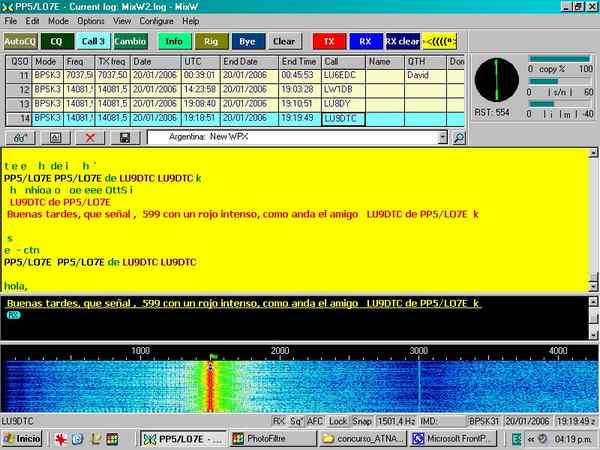Click the floppy disk save QSO icon

point(125,137)
